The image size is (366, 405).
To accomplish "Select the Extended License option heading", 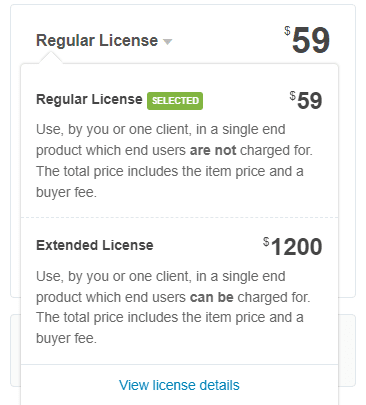I will click(95, 245).
